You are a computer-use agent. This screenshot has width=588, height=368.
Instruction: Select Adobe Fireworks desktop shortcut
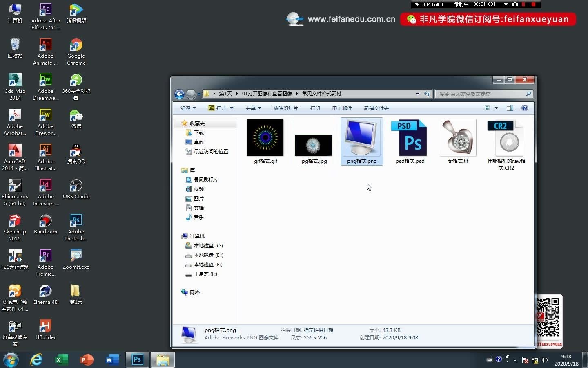[x=45, y=122]
